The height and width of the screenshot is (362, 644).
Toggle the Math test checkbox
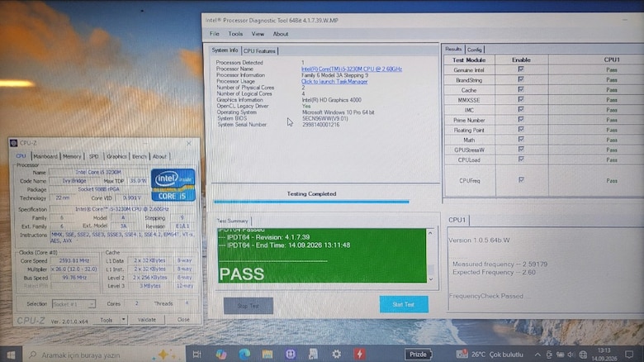coord(521,140)
